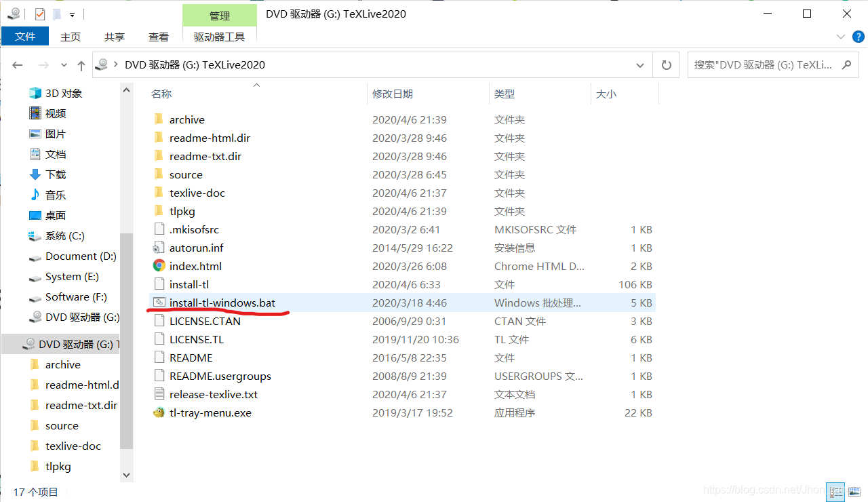Click the refresh button beside address bar

coord(666,65)
